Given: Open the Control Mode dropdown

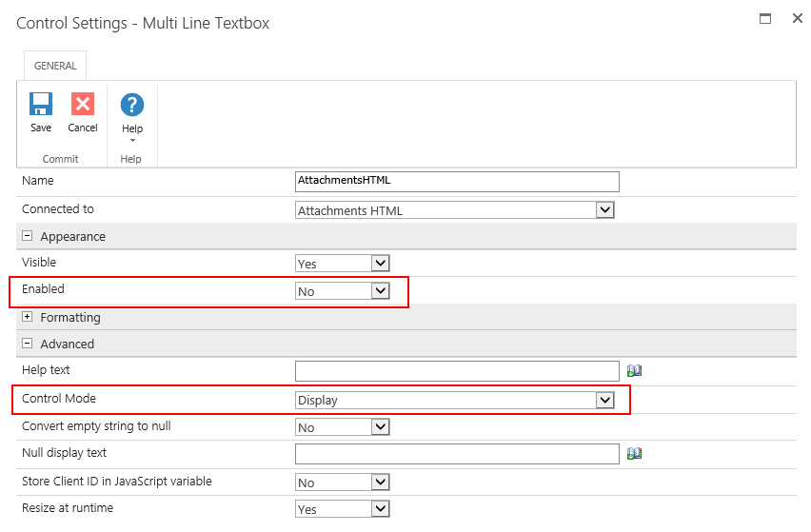Looking at the screenshot, I should point(455,400).
